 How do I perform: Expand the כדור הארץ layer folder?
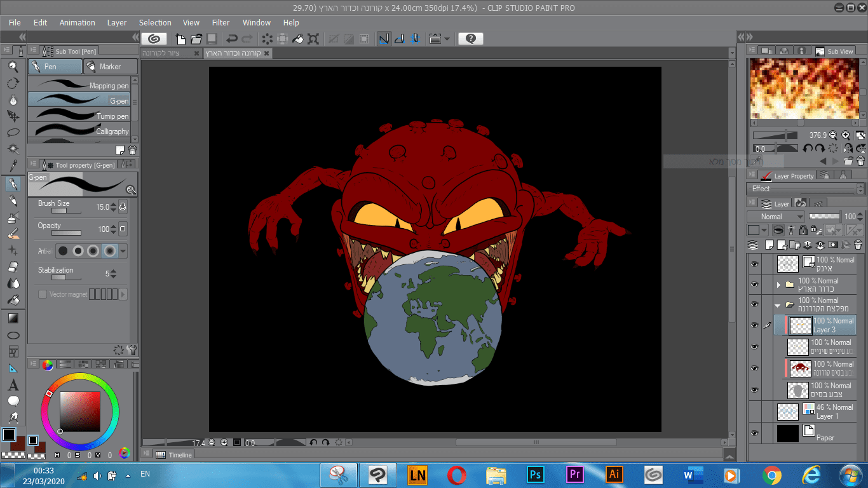778,285
